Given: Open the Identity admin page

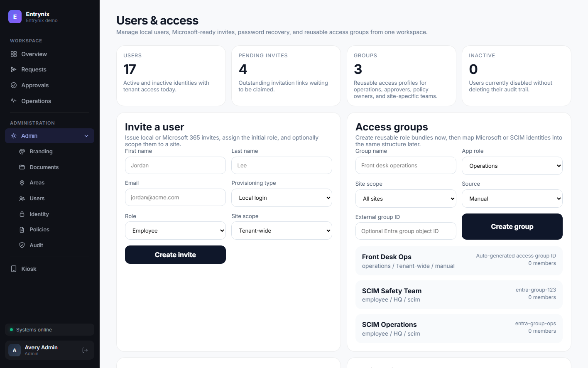Looking at the screenshot, I should point(39,214).
